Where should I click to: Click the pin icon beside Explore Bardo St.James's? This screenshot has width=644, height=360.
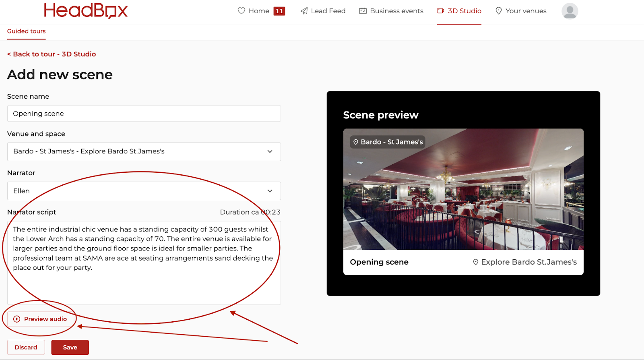pyautogui.click(x=476, y=262)
